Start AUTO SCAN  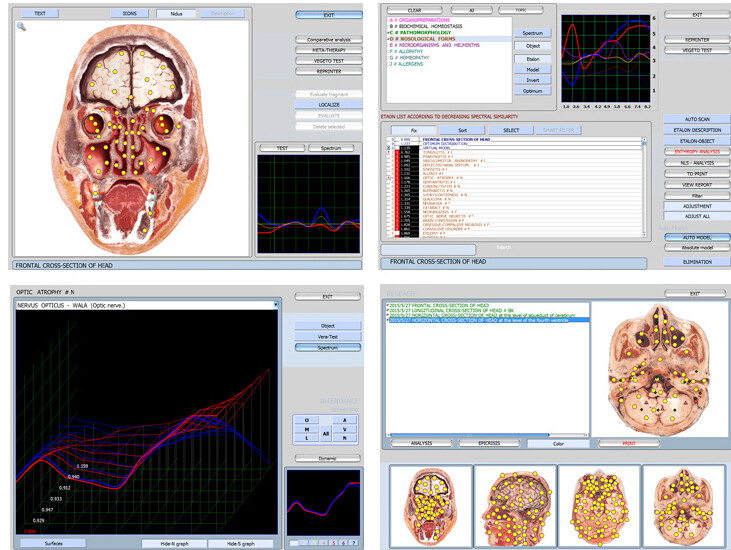tap(696, 119)
